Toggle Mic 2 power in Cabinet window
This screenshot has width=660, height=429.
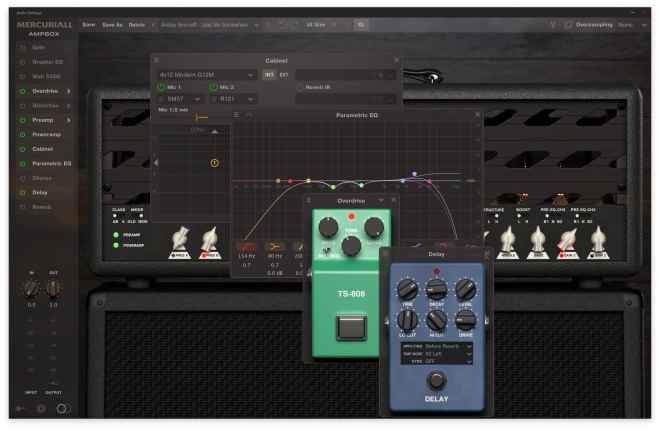(213, 87)
